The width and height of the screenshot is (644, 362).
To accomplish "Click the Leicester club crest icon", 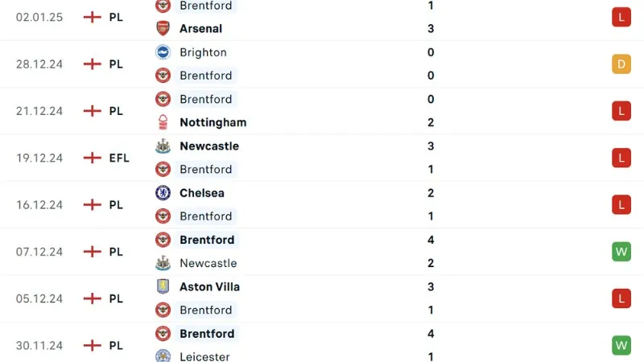I will [163, 356].
